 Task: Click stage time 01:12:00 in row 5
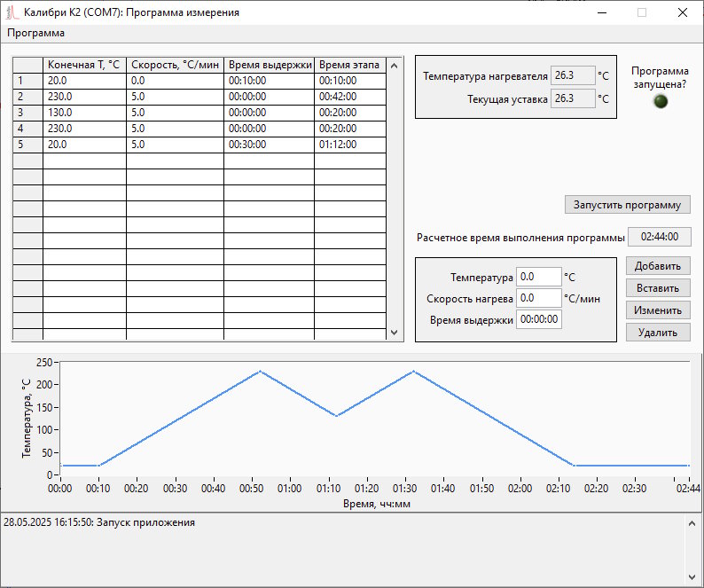349,145
